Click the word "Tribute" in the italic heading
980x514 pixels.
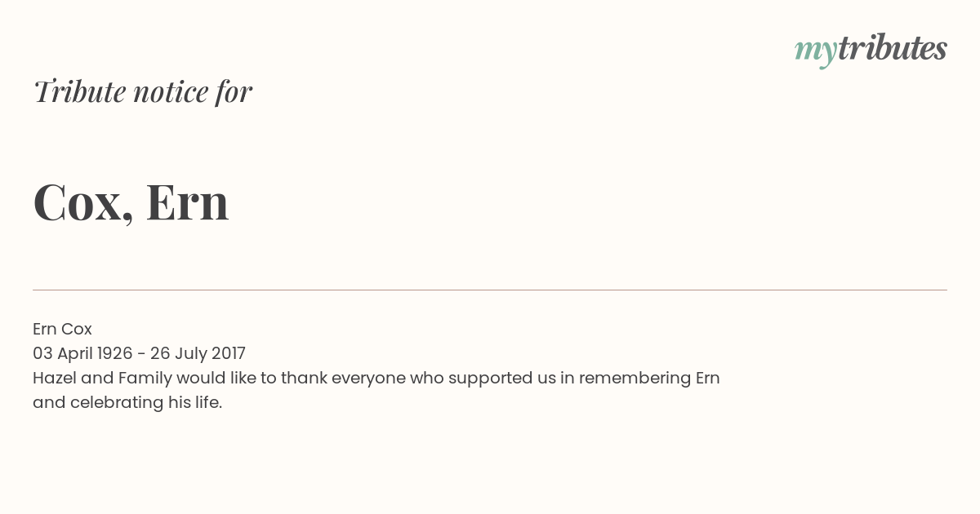point(79,91)
